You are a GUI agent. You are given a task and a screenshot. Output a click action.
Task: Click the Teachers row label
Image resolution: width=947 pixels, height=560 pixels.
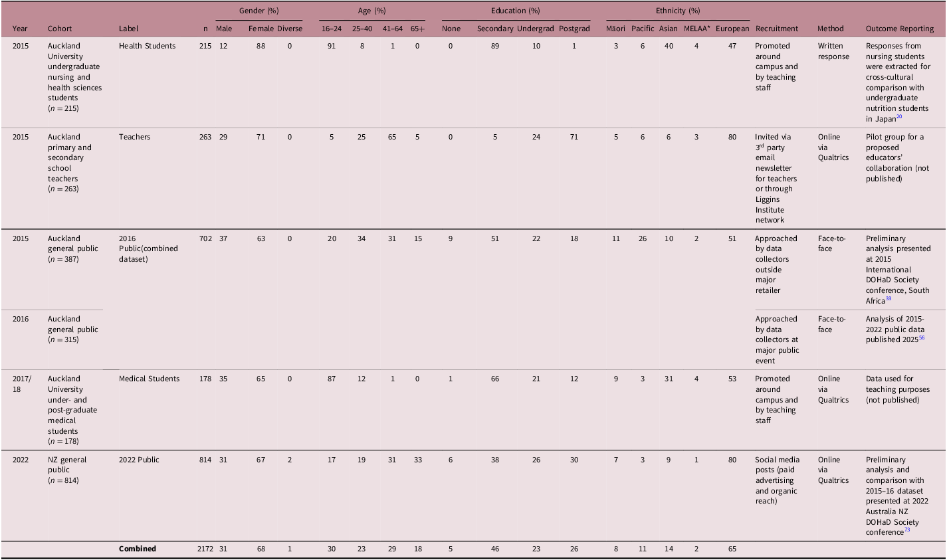pos(135,137)
